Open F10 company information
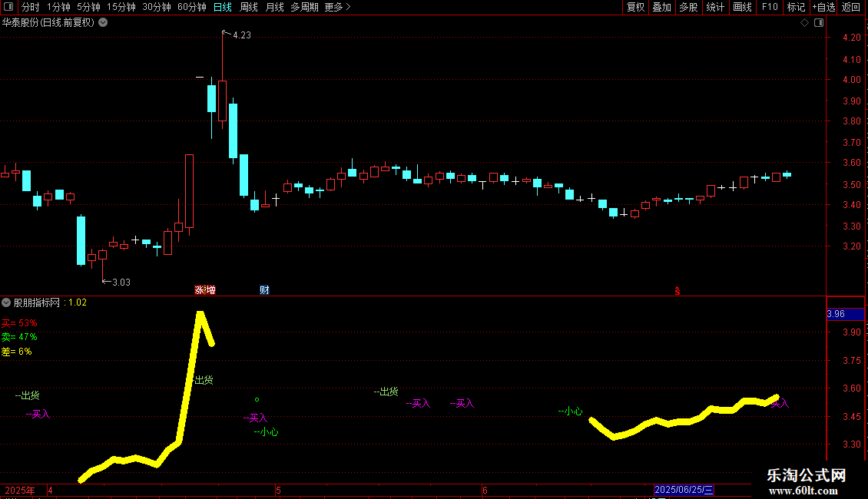The width and height of the screenshot is (868, 499). [x=770, y=7]
